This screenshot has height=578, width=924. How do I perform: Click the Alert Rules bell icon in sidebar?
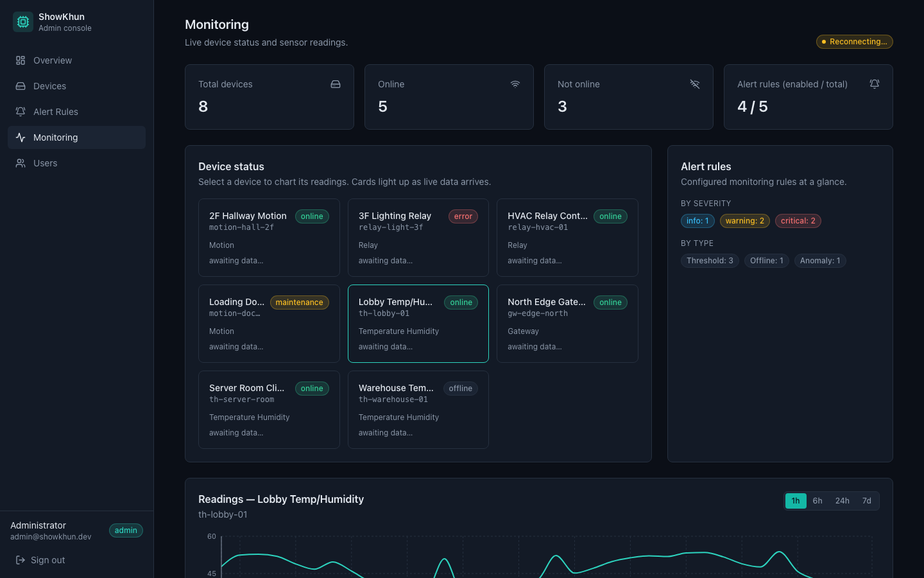tap(21, 112)
